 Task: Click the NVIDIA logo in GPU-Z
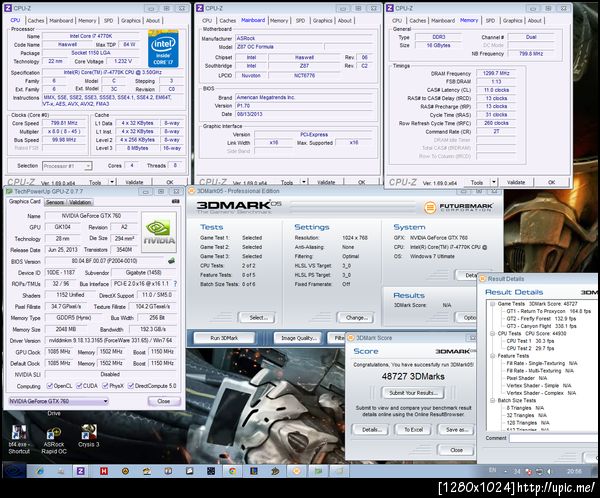click(x=159, y=232)
